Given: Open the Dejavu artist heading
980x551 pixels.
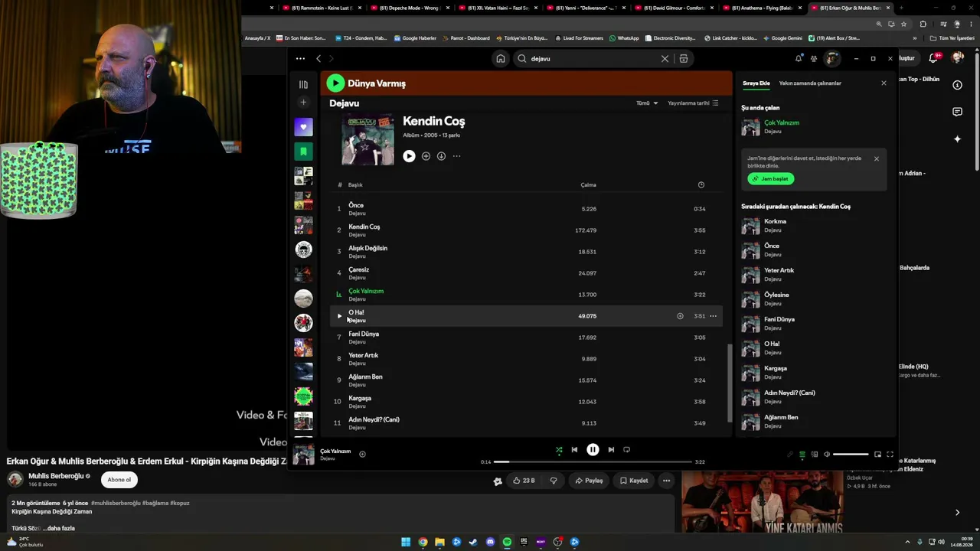Looking at the screenshot, I should tap(344, 103).
